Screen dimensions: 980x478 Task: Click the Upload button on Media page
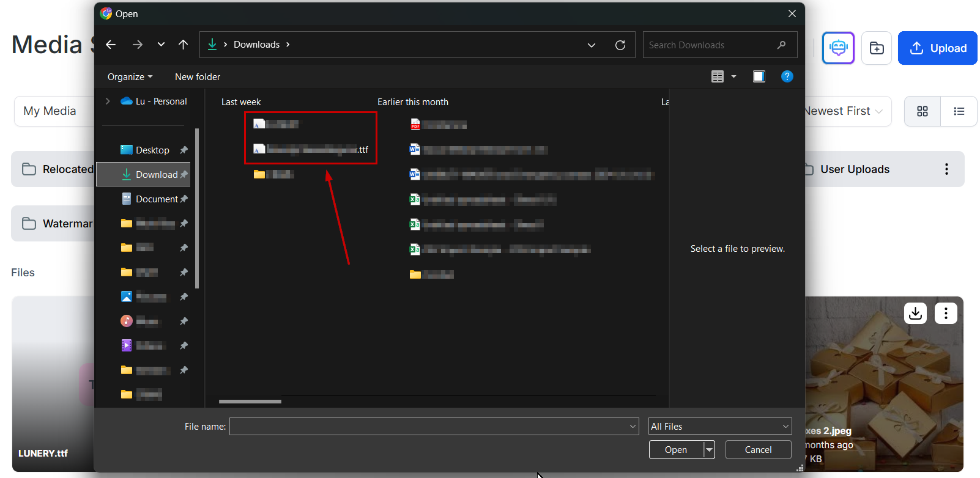[938, 48]
